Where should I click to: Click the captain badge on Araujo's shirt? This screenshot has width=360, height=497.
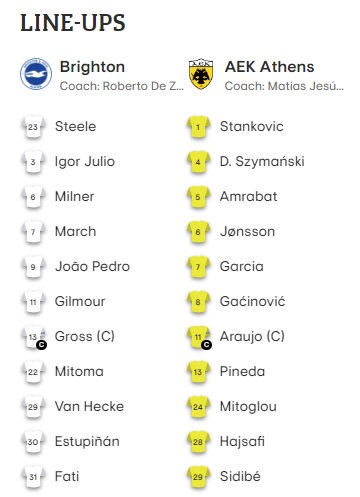coord(207,345)
